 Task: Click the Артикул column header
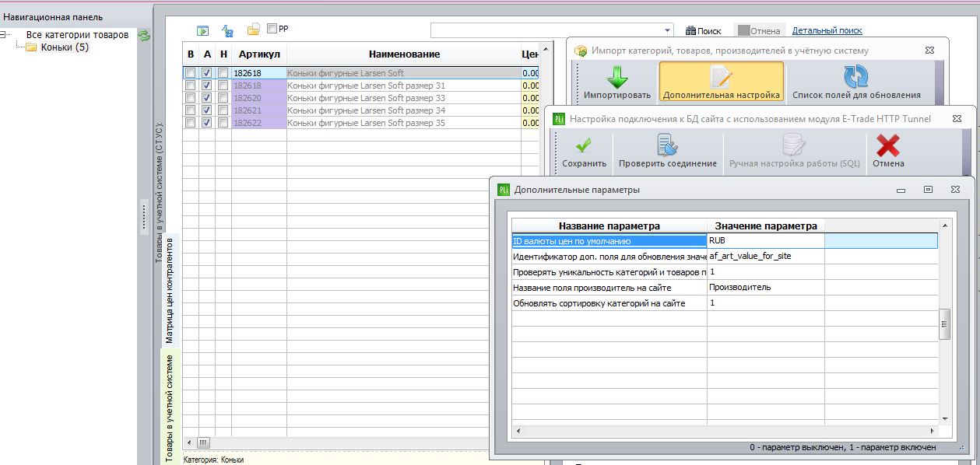[259, 54]
